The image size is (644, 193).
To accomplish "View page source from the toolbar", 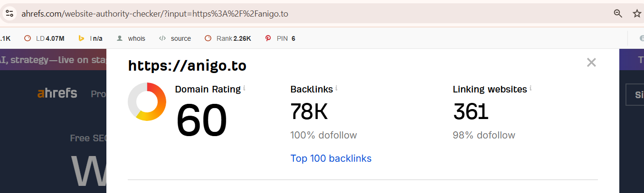I will tap(175, 38).
